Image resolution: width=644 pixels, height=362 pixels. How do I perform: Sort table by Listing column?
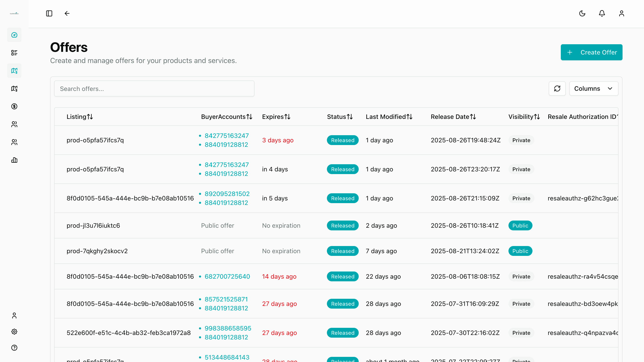point(80,117)
